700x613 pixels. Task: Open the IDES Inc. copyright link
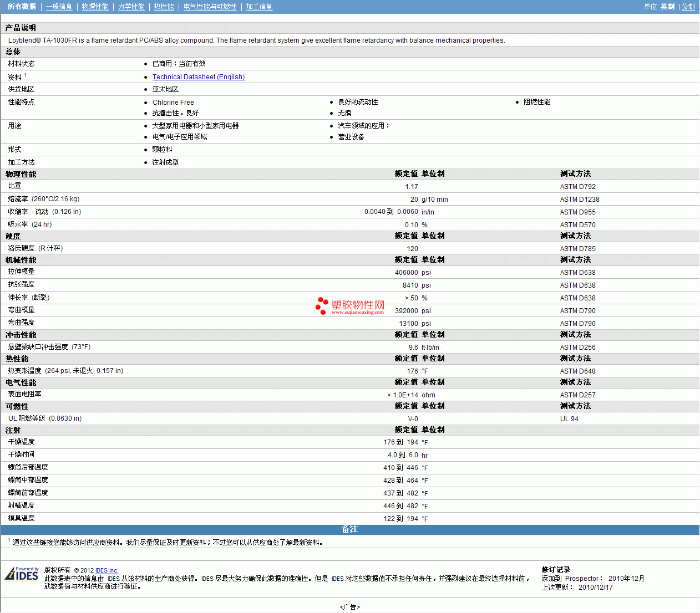pos(106,570)
